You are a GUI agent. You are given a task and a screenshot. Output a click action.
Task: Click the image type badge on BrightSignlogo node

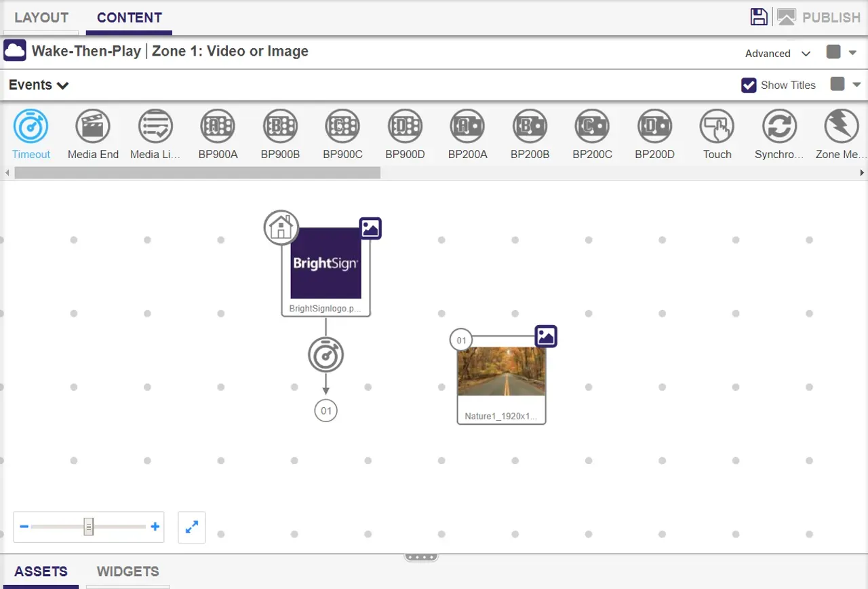370,228
